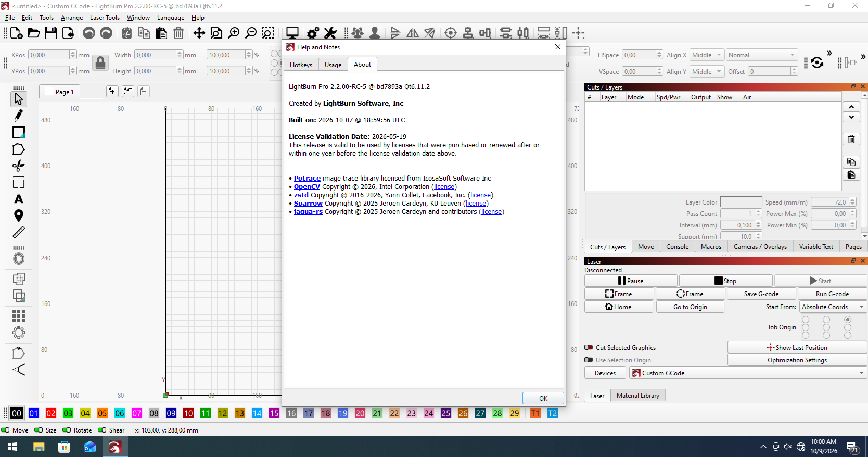Click the Zoom In magnifier icon

[x=234, y=33]
